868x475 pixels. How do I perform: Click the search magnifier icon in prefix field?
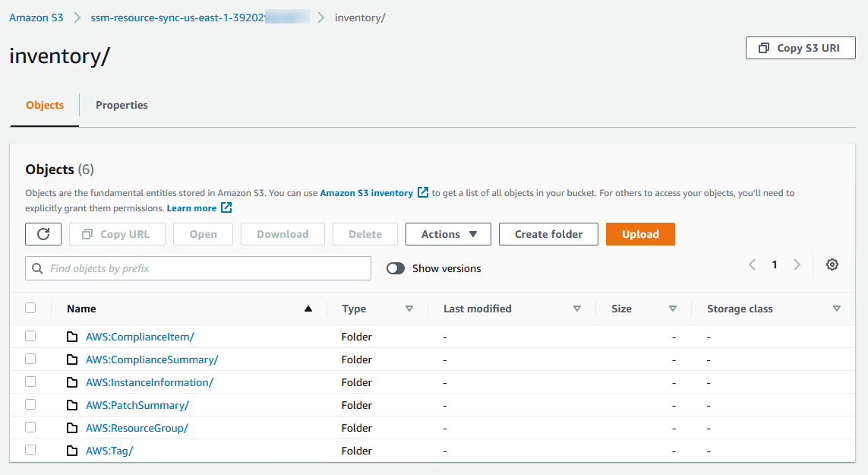click(x=37, y=268)
